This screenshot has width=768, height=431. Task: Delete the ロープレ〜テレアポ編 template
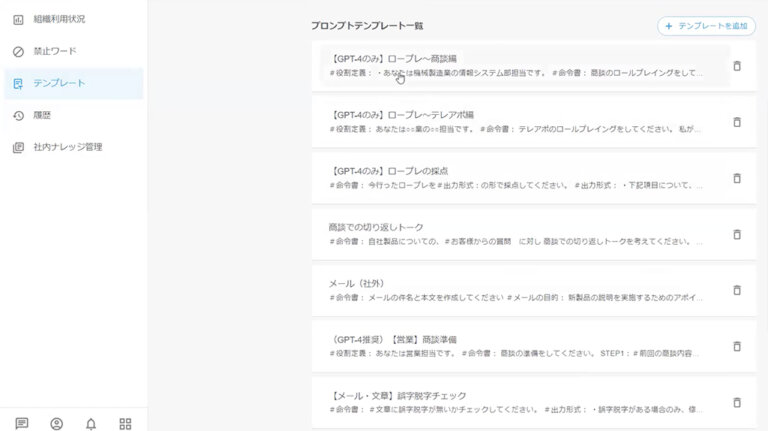737,122
